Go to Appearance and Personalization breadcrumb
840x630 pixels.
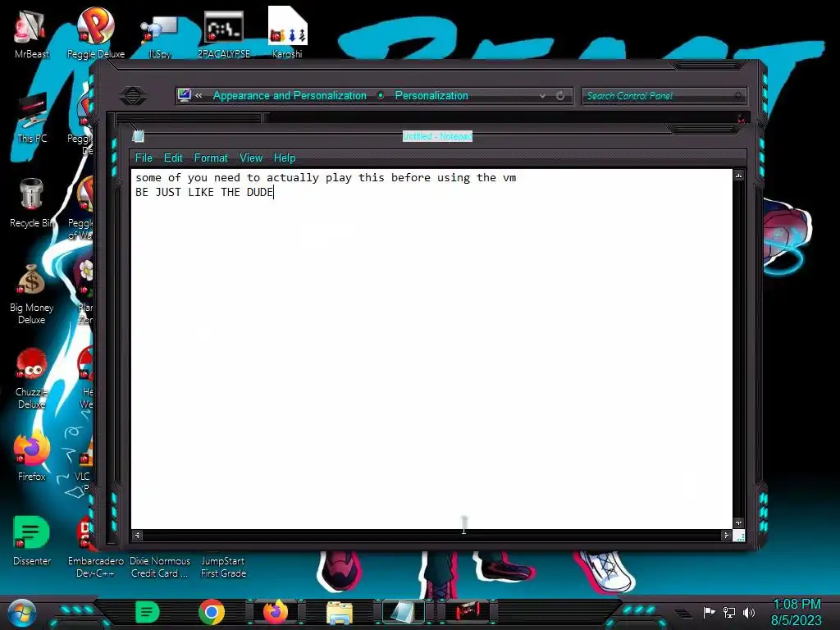[290, 96]
